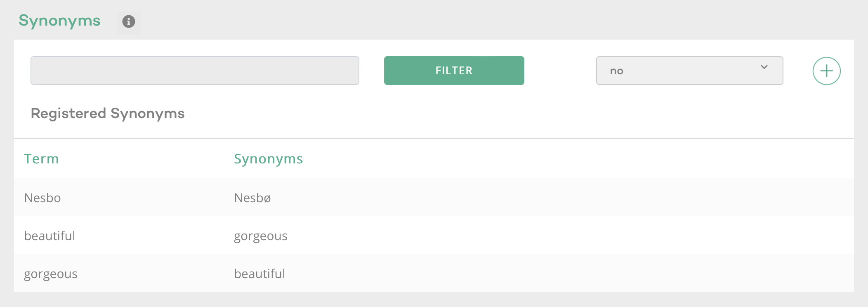This screenshot has height=307, width=868.
Task: Expand the language selection combo box
Action: pyautogui.click(x=688, y=71)
